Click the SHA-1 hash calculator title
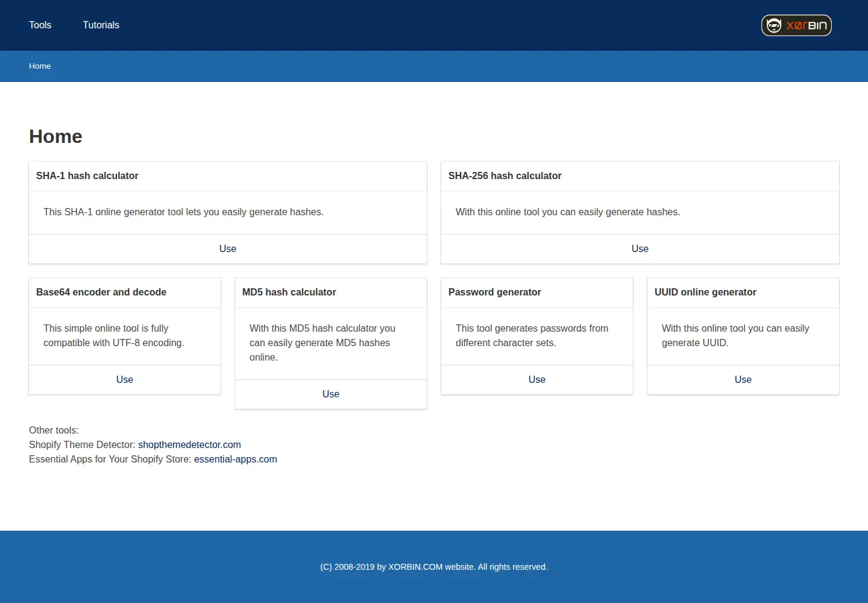 (87, 175)
